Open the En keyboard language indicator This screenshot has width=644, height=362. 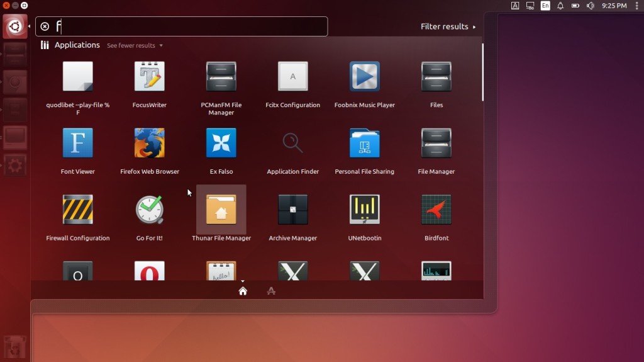click(545, 5)
